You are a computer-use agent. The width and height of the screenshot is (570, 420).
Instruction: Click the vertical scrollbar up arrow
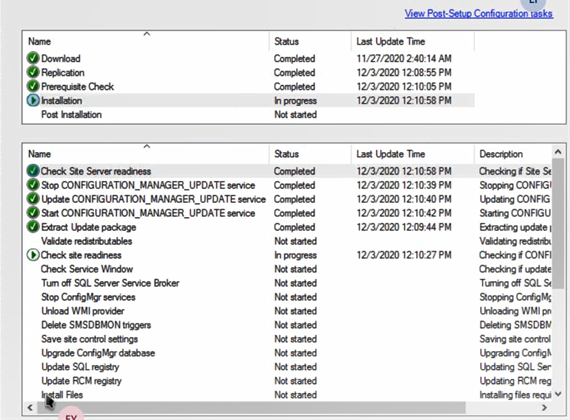[558, 152]
